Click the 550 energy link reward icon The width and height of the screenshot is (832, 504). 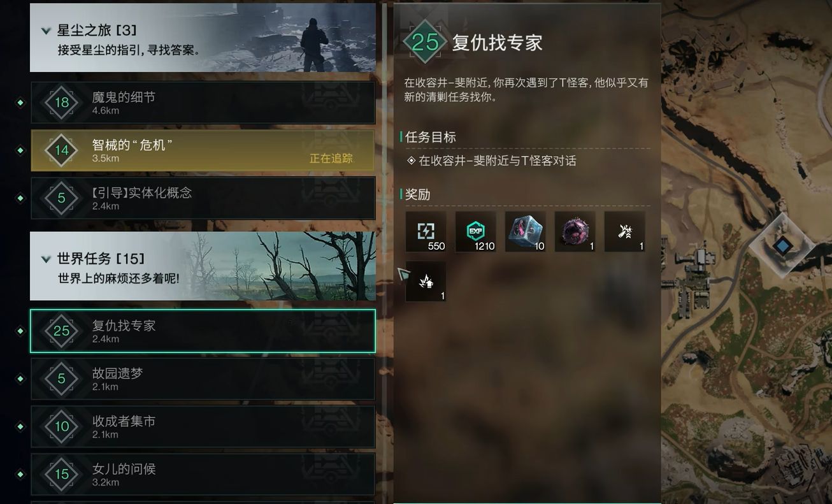click(x=426, y=232)
